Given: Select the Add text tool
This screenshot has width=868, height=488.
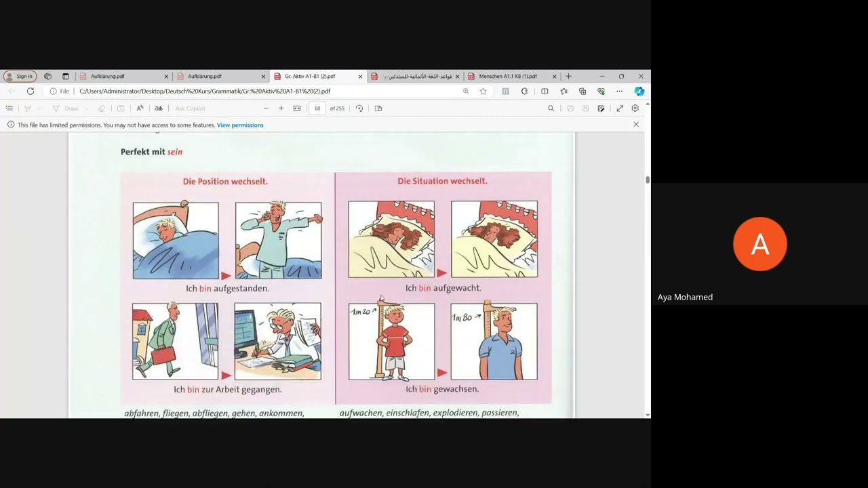Looking at the screenshot, I should point(121,108).
